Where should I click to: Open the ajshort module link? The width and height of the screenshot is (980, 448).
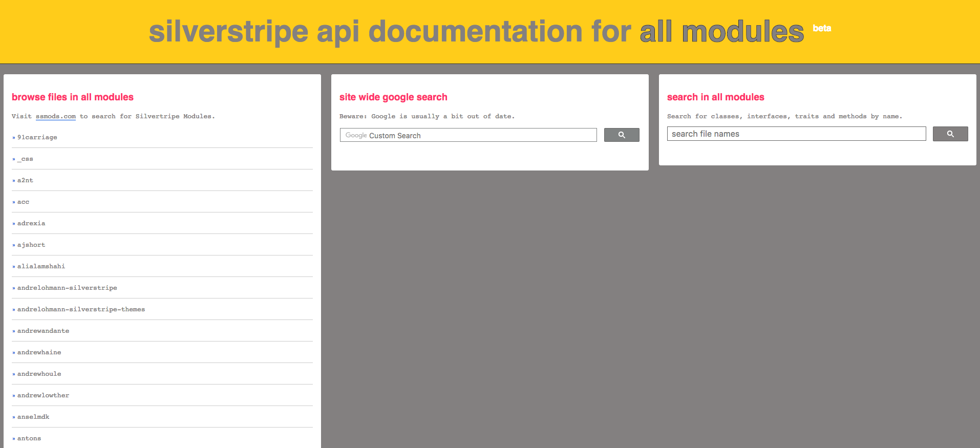click(x=31, y=245)
